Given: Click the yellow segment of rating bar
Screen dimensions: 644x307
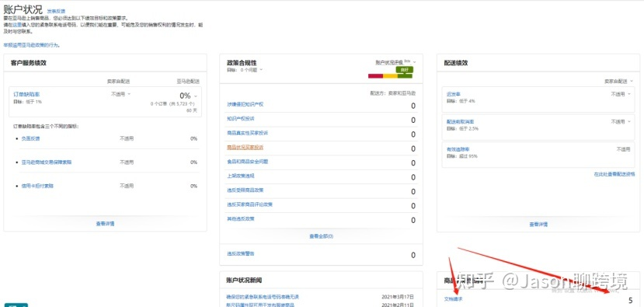Looking at the screenshot, I should pyautogui.click(x=390, y=76).
